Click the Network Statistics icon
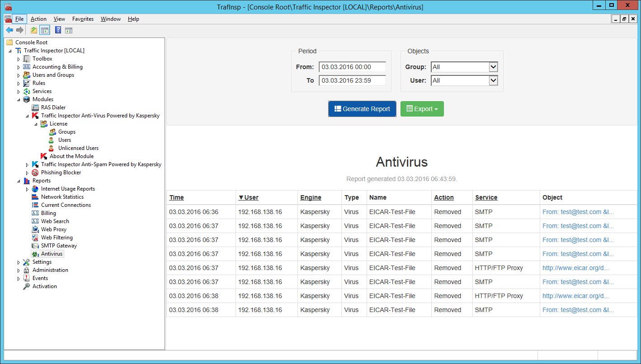The width and height of the screenshot is (641, 364). point(35,197)
